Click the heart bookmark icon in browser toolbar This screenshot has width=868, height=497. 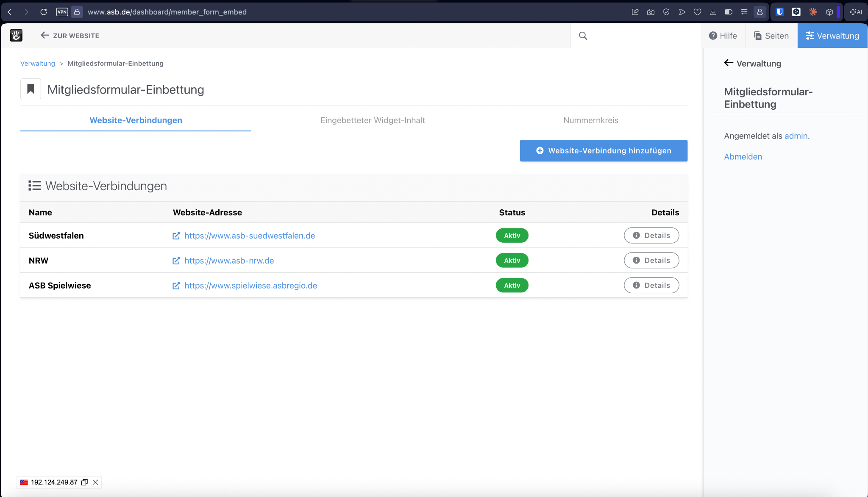coord(697,12)
